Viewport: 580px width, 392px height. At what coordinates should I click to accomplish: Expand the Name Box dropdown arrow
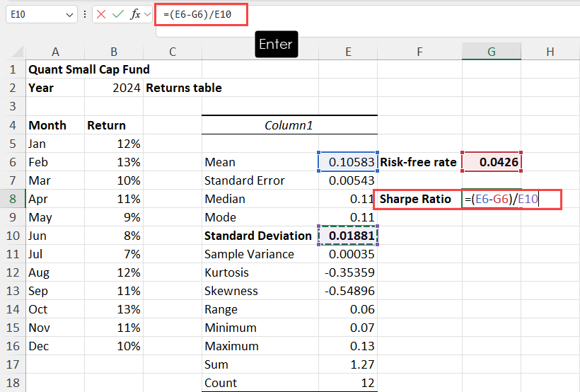pyautogui.click(x=69, y=15)
